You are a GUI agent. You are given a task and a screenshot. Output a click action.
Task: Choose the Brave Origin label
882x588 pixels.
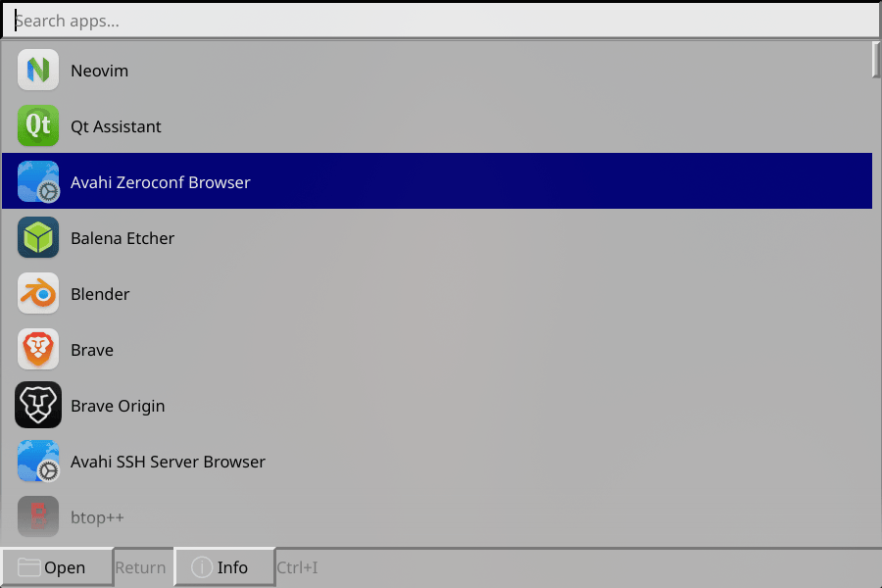click(x=119, y=406)
